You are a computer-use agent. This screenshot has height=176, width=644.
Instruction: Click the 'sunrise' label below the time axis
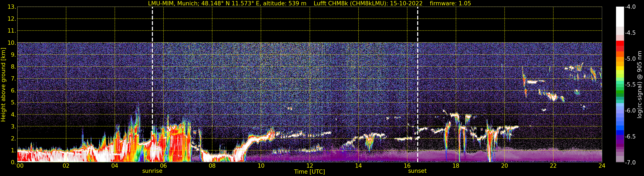pos(152,171)
